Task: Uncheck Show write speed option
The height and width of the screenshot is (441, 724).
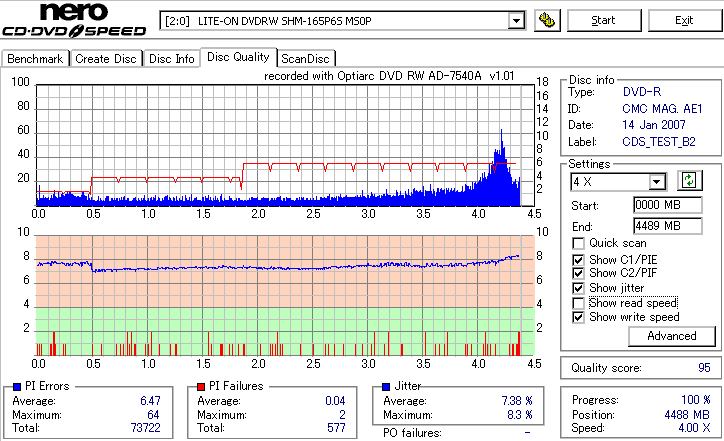Action: (x=578, y=317)
